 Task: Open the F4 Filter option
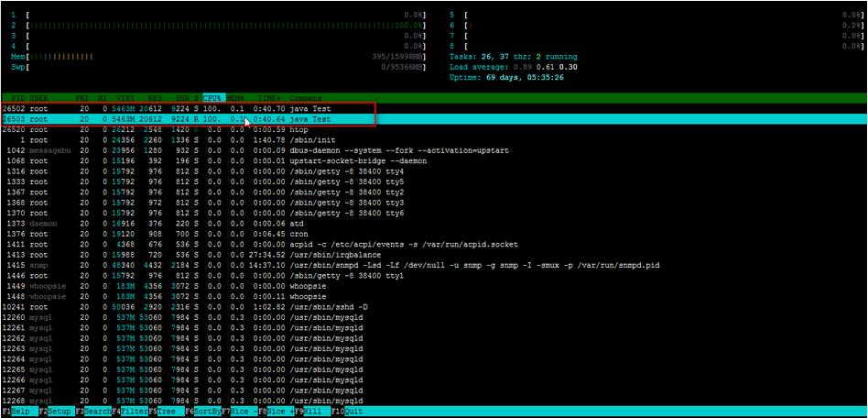133,412
